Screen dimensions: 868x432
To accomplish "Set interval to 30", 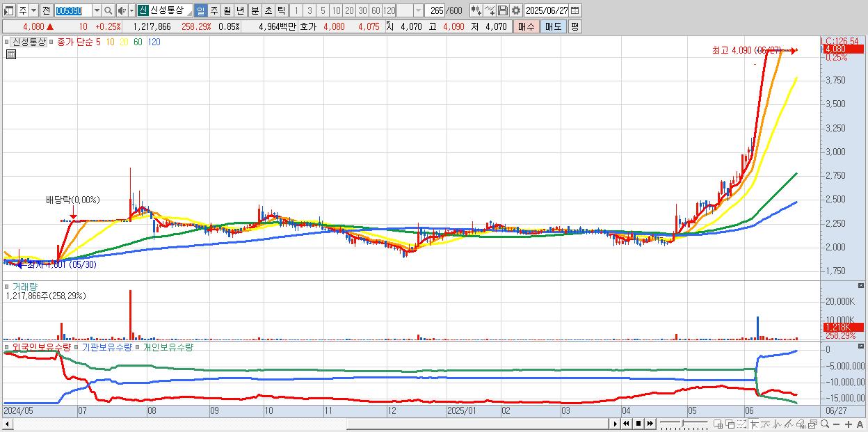I will pyautogui.click(x=362, y=10).
